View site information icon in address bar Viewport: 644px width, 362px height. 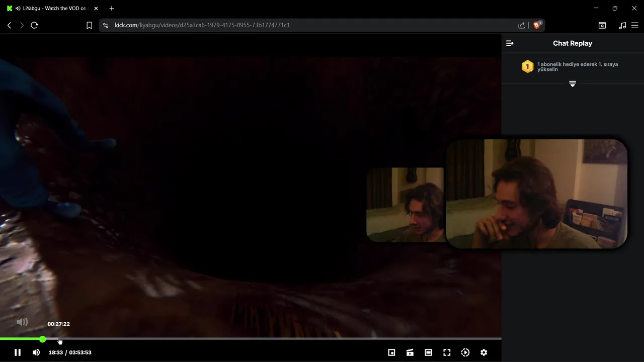tap(105, 25)
